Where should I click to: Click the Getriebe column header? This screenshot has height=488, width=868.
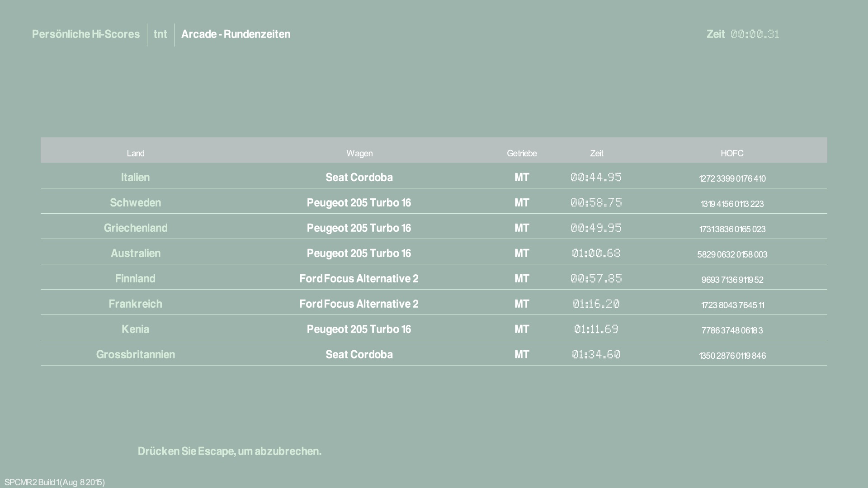point(522,153)
